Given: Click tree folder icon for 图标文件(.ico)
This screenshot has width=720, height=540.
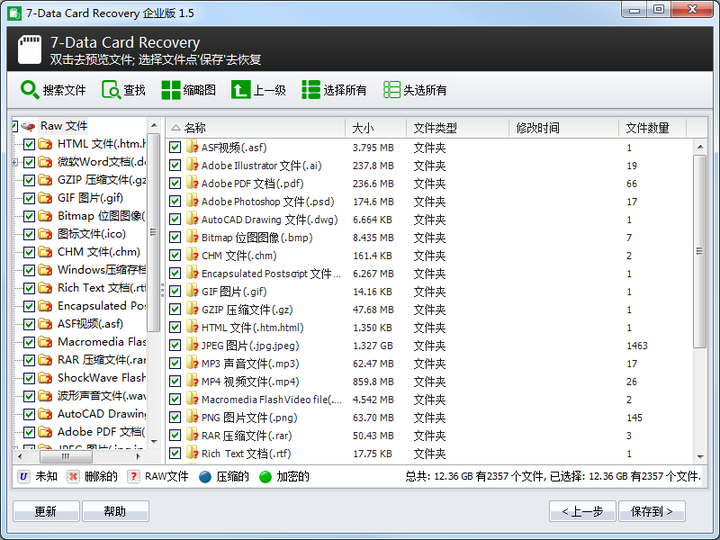Looking at the screenshot, I should coord(45,234).
